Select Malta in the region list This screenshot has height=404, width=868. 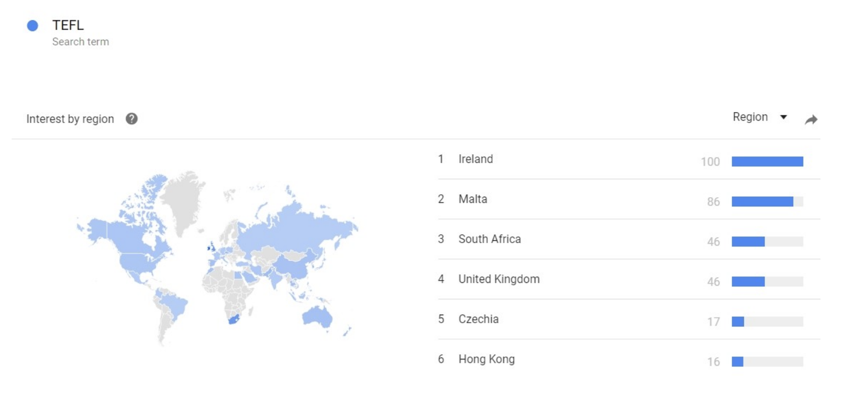click(473, 199)
